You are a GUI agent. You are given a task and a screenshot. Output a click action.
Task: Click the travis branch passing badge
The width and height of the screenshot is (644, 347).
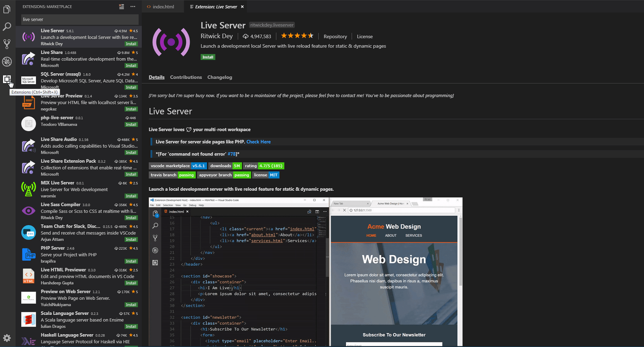[172, 175]
